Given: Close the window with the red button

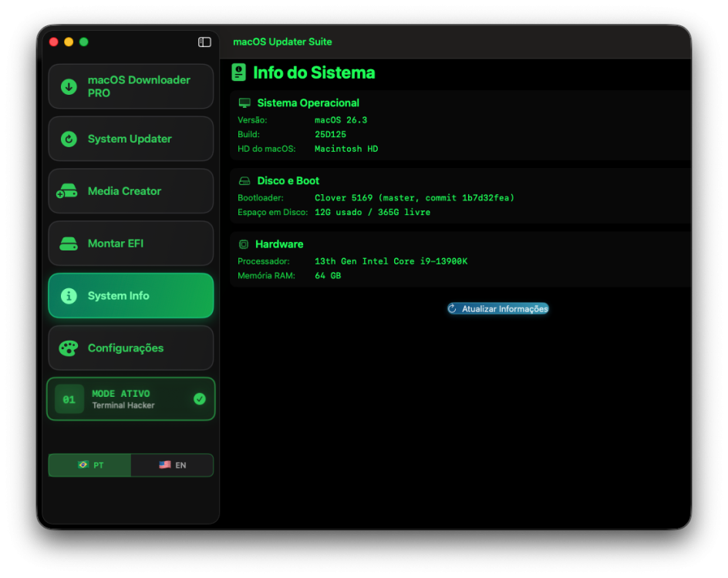Looking at the screenshot, I should coord(54,42).
